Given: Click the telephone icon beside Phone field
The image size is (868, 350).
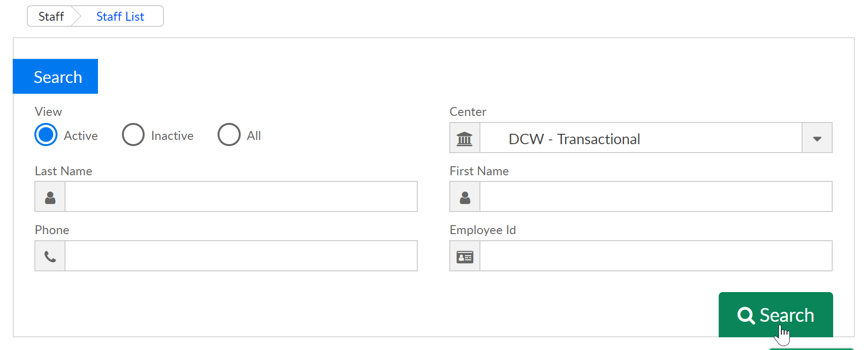Looking at the screenshot, I should coord(50,256).
